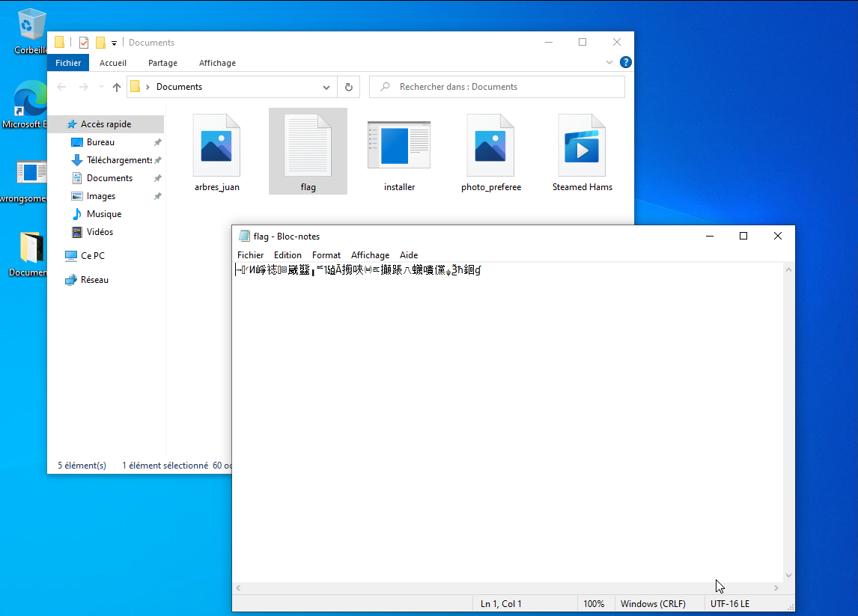Open the Format menu in Bloc-notes

[326, 254]
